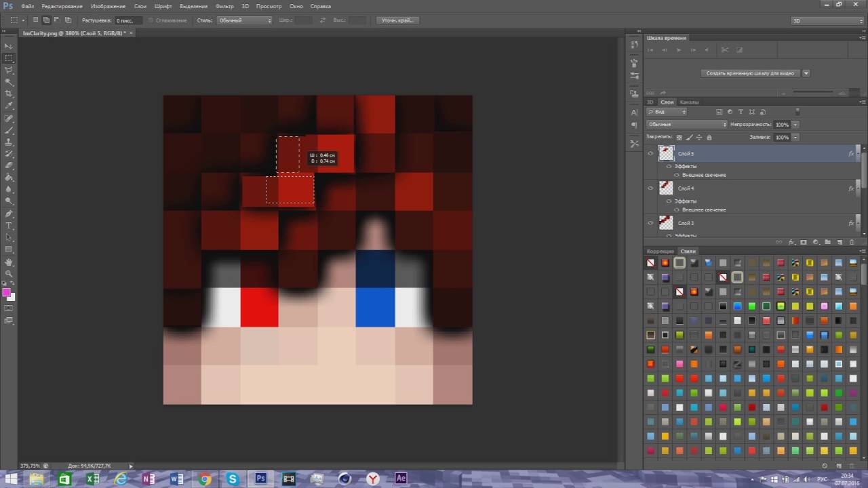Open the Редактирование menu

coord(62,6)
